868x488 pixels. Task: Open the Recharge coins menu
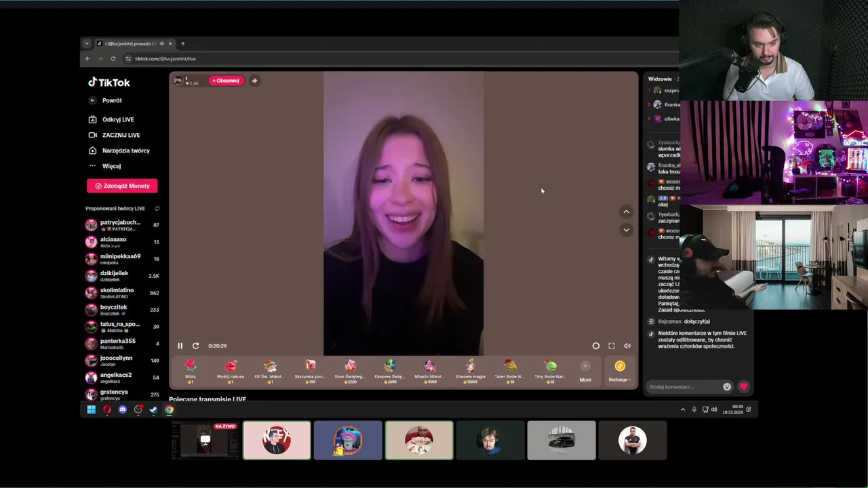tap(620, 371)
